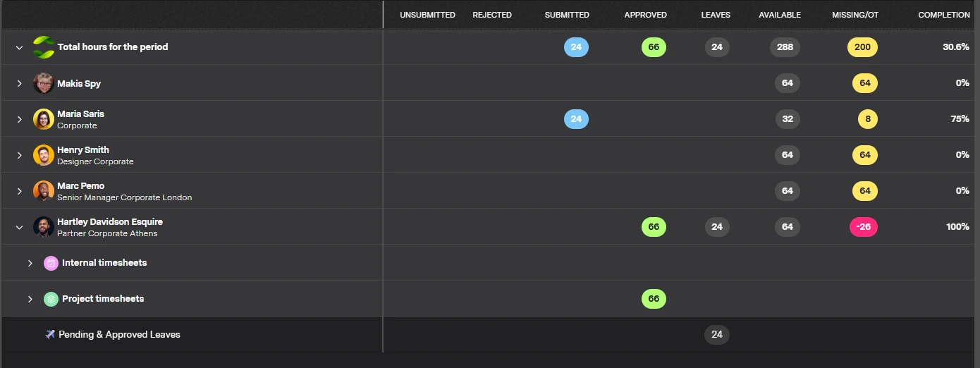Collapse Hartley Davidson Esquire's row

pyautogui.click(x=20, y=227)
